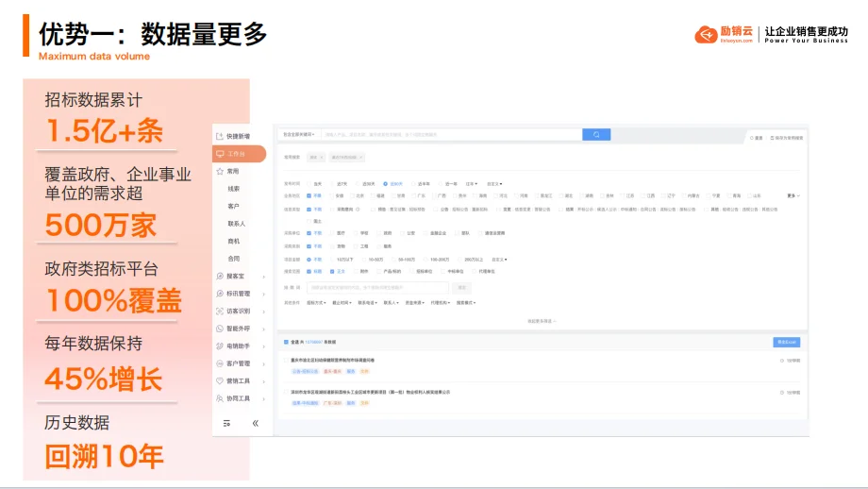
Task: Open the 搜索模式 filter dropdown
Action: [x=466, y=303]
